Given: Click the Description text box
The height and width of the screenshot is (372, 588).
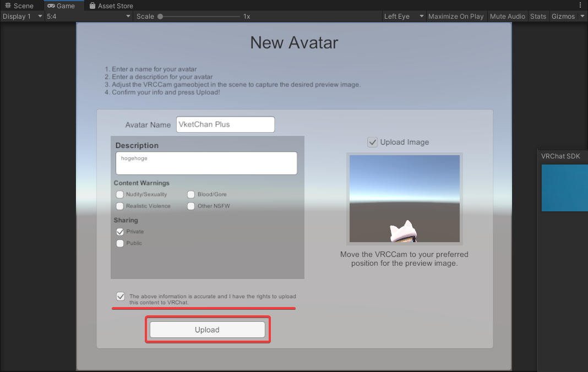Looking at the screenshot, I should (x=206, y=163).
